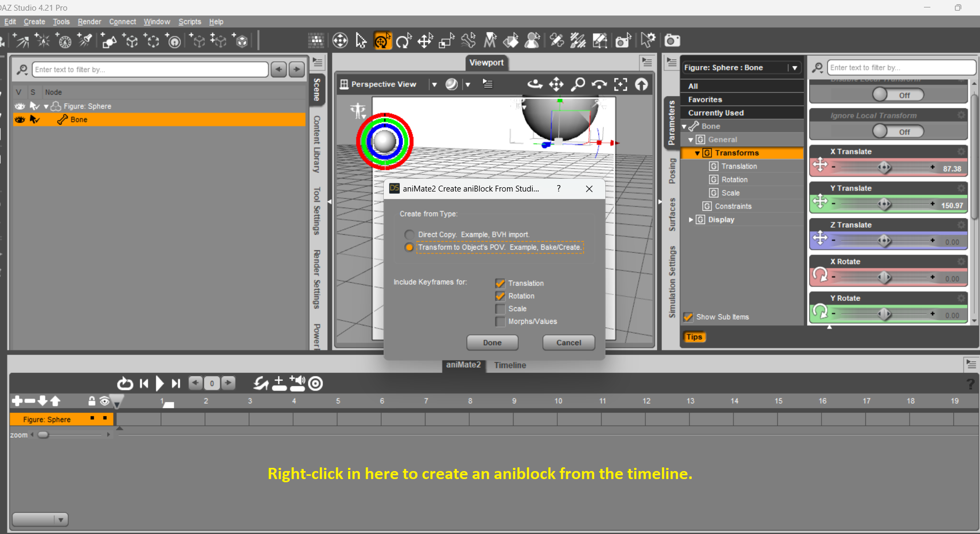Click the draw style sphere icon in viewport
The height and width of the screenshot is (534, 980).
pos(452,84)
